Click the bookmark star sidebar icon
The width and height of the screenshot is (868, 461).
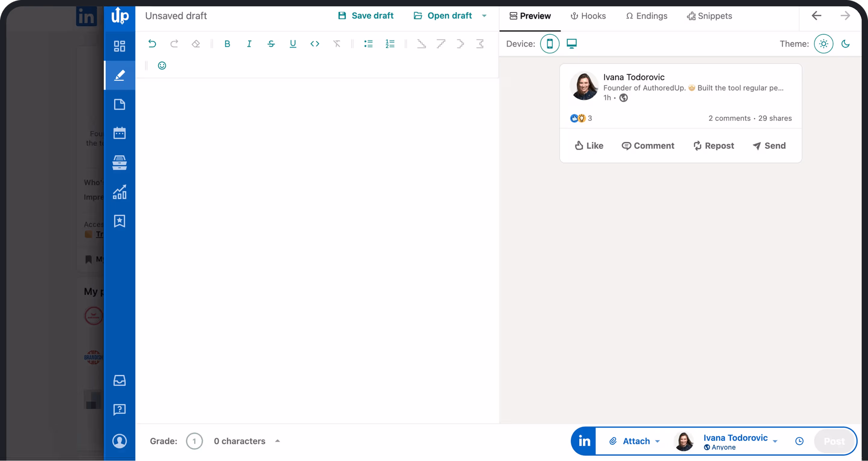119,221
